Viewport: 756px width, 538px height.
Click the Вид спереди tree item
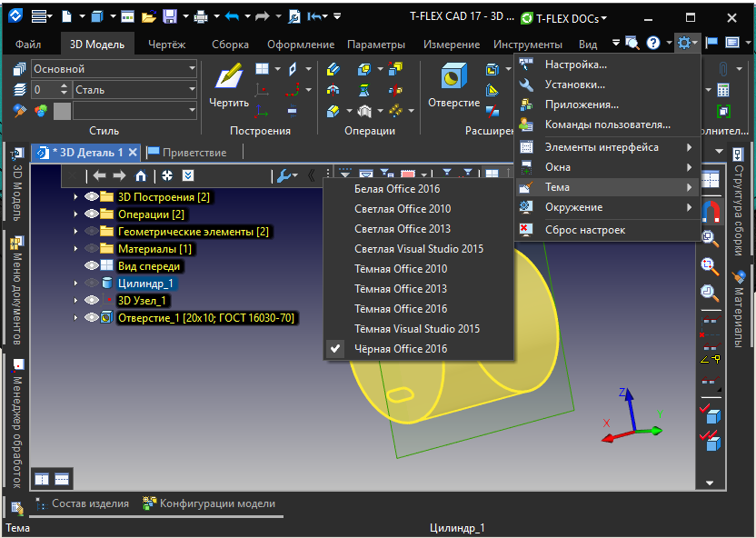[x=149, y=266]
